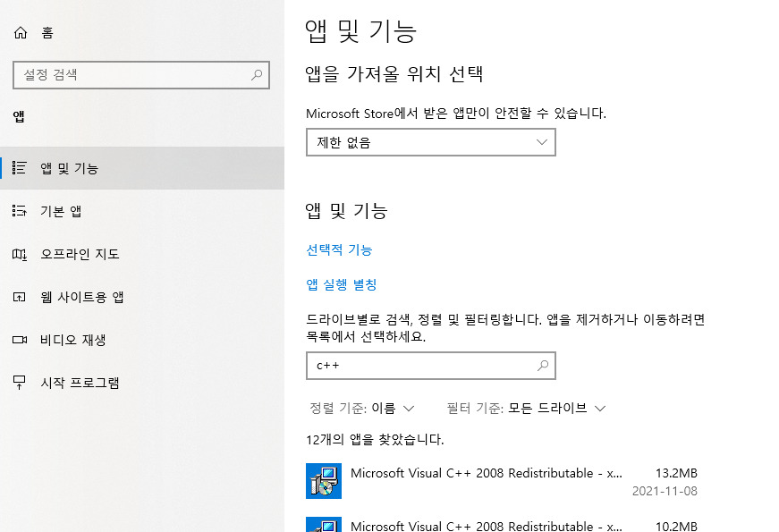
Task: Open the 비디오 재생 sidebar page
Action: tap(142, 340)
